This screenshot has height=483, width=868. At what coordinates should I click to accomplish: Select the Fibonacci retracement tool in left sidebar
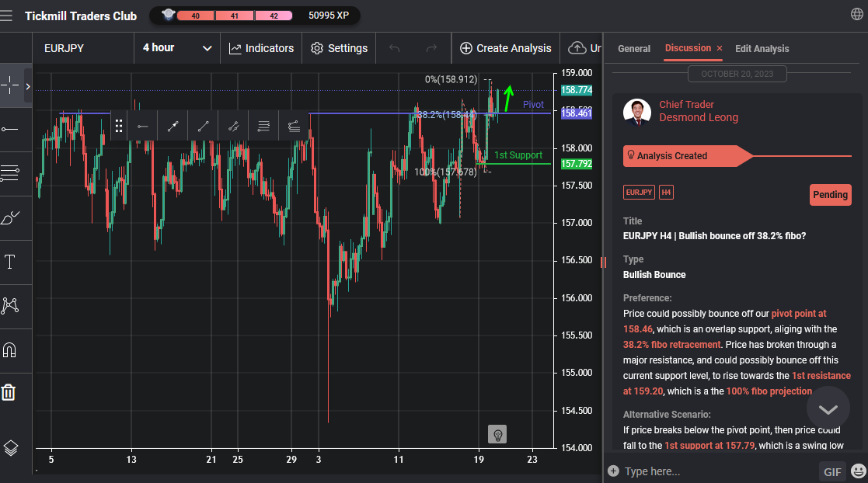pyautogui.click(x=10, y=173)
